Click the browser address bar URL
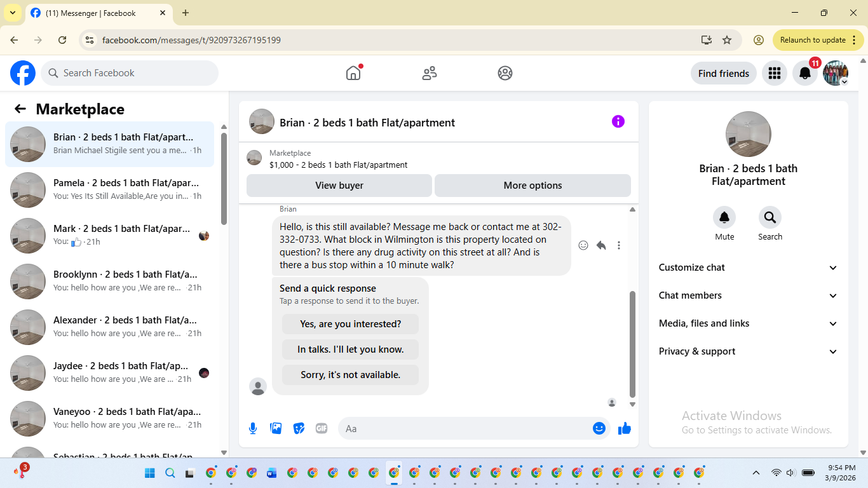868x488 pixels. click(x=191, y=40)
